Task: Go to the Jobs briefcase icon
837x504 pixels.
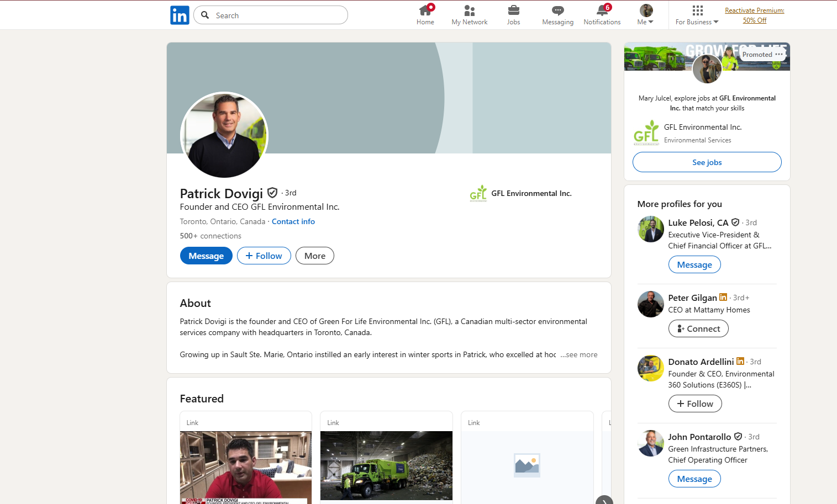Action: pyautogui.click(x=513, y=10)
